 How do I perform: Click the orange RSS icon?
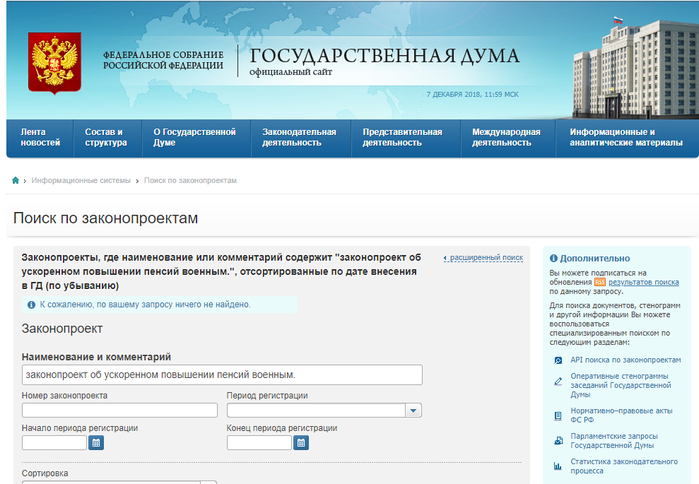[600, 282]
